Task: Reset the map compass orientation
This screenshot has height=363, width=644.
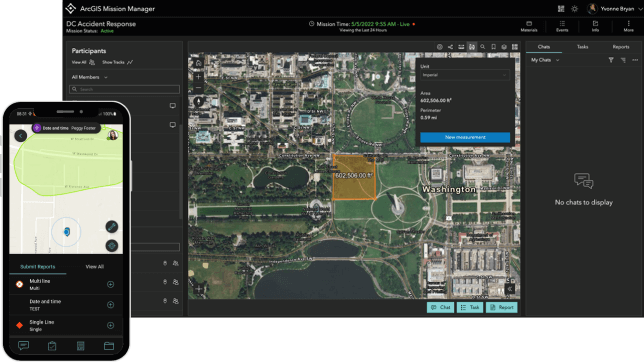Action: tap(198, 101)
